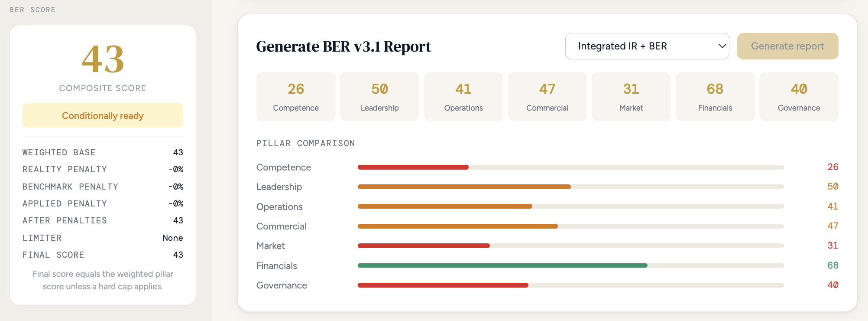Image resolution: width=868 pixels, height=321 pixels.
Task: Select the Operations score card
Action: point(463,96)
